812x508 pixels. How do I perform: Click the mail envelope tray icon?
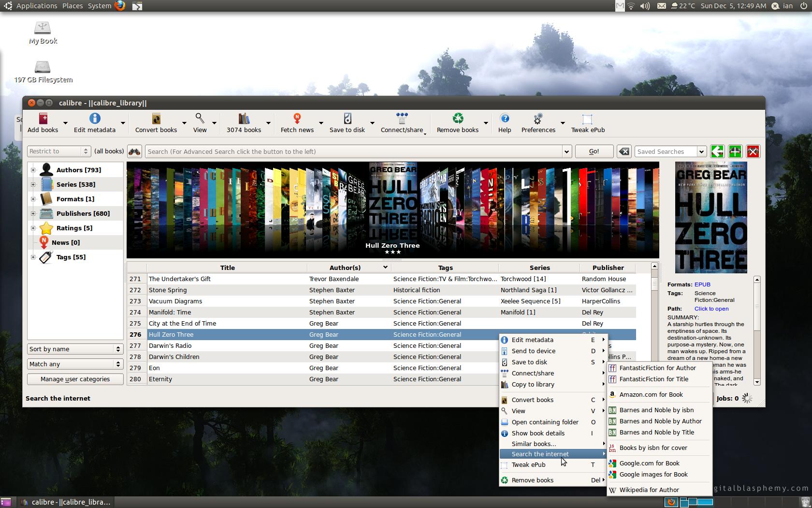pyautogui.click(x=661, y=6)
